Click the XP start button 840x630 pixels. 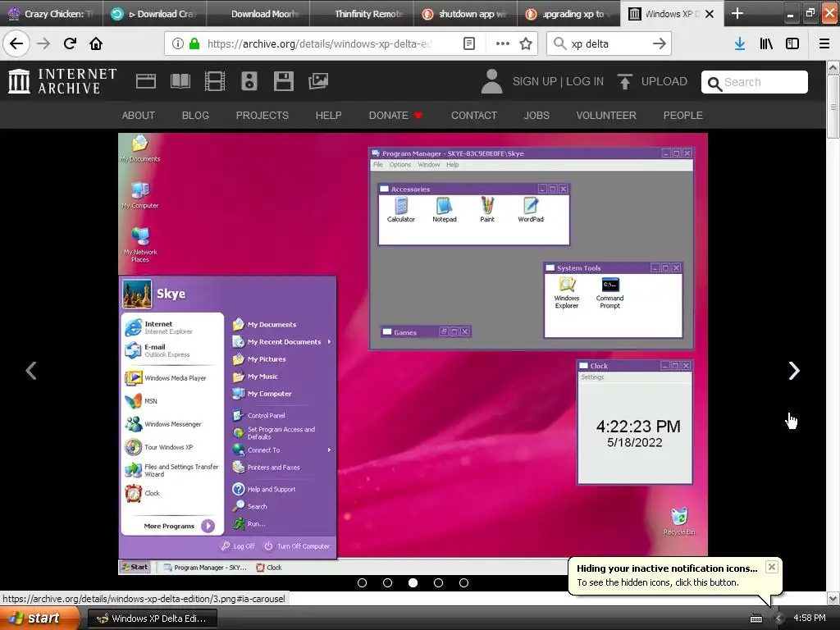(x=39, y=618)
